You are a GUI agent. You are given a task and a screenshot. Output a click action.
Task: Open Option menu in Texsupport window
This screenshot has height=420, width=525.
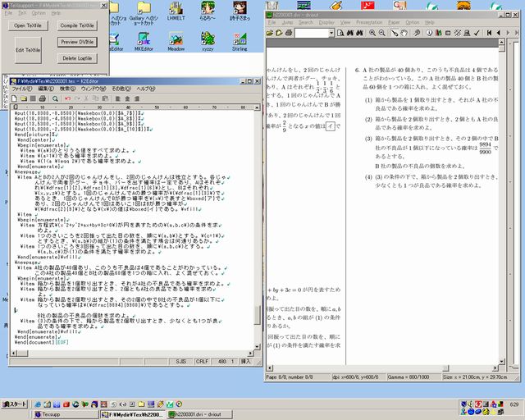coord(39,13)
